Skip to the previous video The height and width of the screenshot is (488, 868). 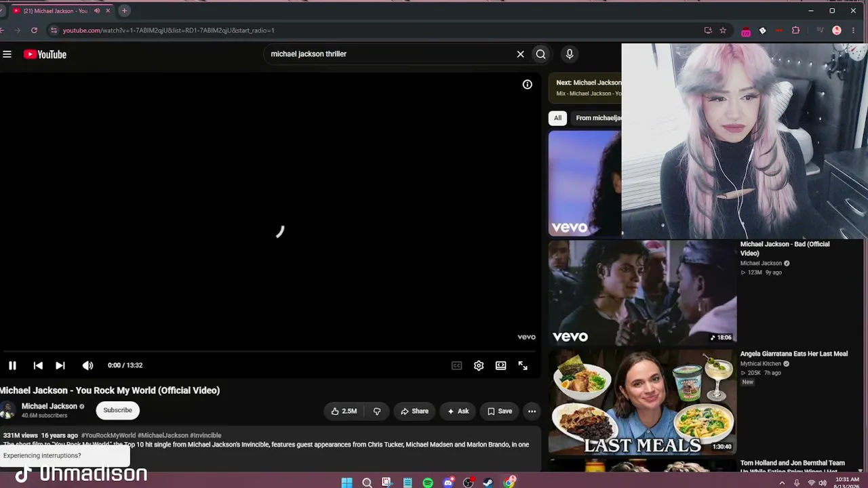(x=38, y=365)
